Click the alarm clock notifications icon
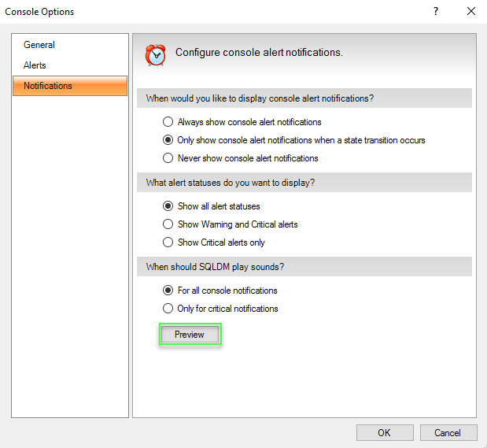Image resolution: width=487 pixels, height=448 pixels. [x=156, y=54]
